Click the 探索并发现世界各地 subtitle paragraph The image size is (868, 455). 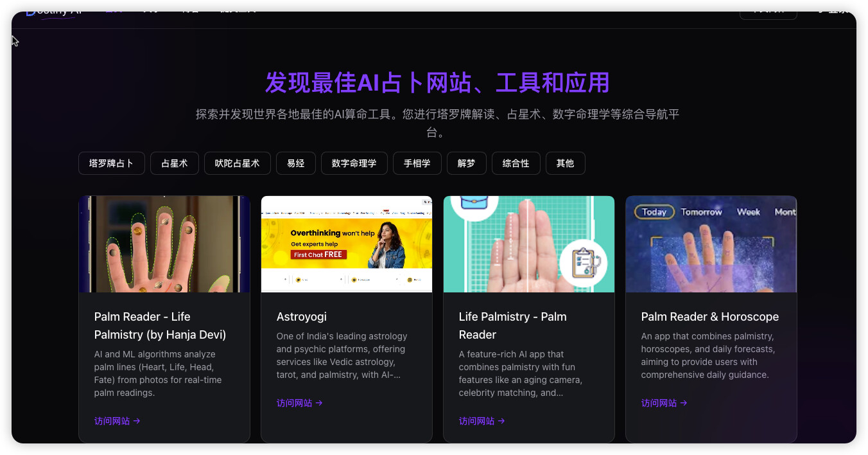pyautogui.click(x=437, y=123)
